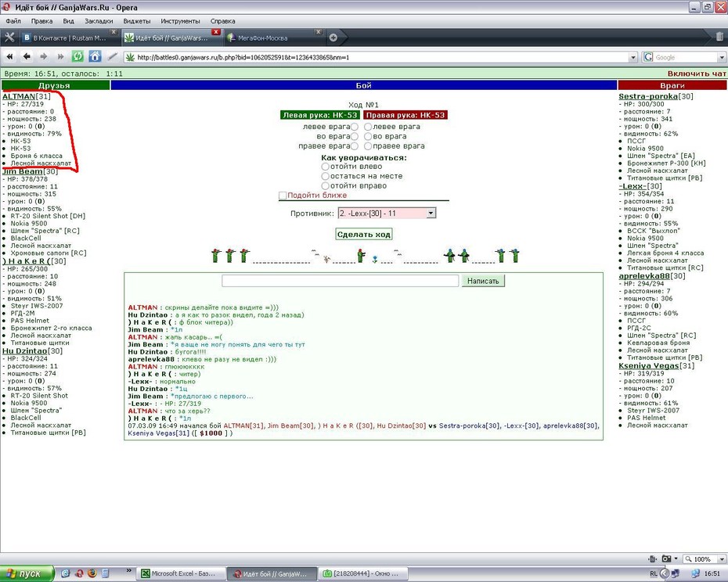Reload the page with green refresh icon
728x582 pixels.
77,56
